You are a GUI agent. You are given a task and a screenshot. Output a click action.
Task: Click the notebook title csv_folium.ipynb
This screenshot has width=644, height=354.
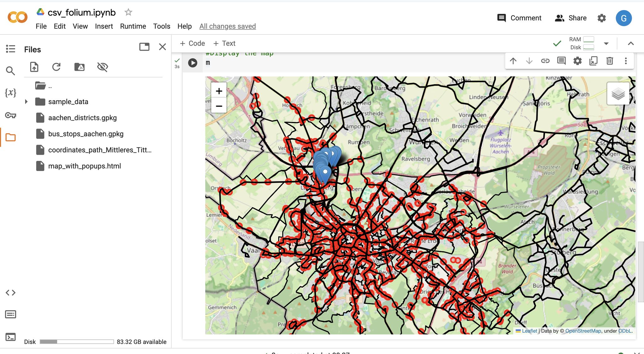coord(82,12)
